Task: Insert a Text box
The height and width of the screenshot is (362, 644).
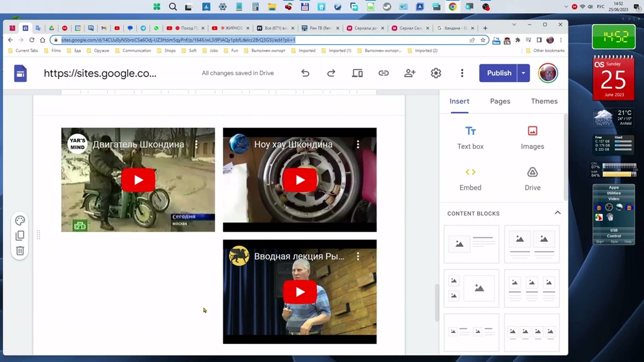Action: point(470,137)
